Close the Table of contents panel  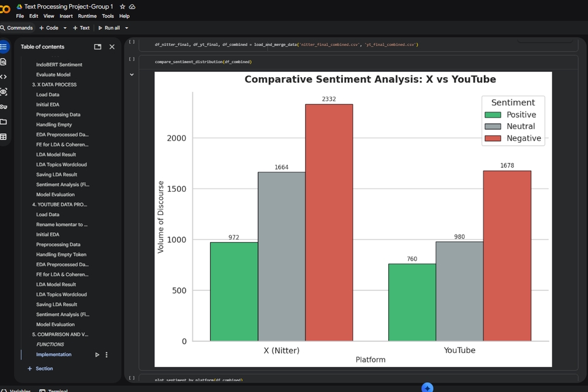click(x=112, y=46)
